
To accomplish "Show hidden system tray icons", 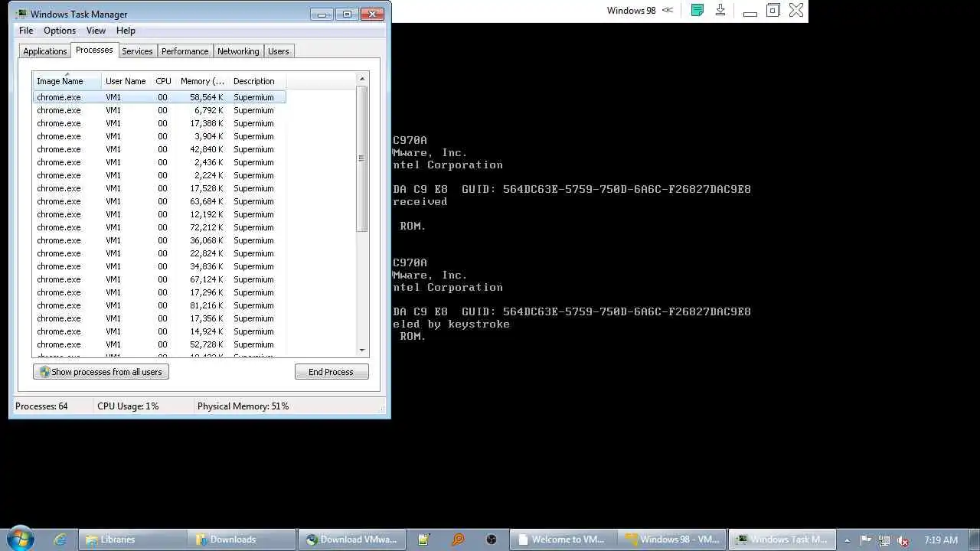I will pos(847,540).
